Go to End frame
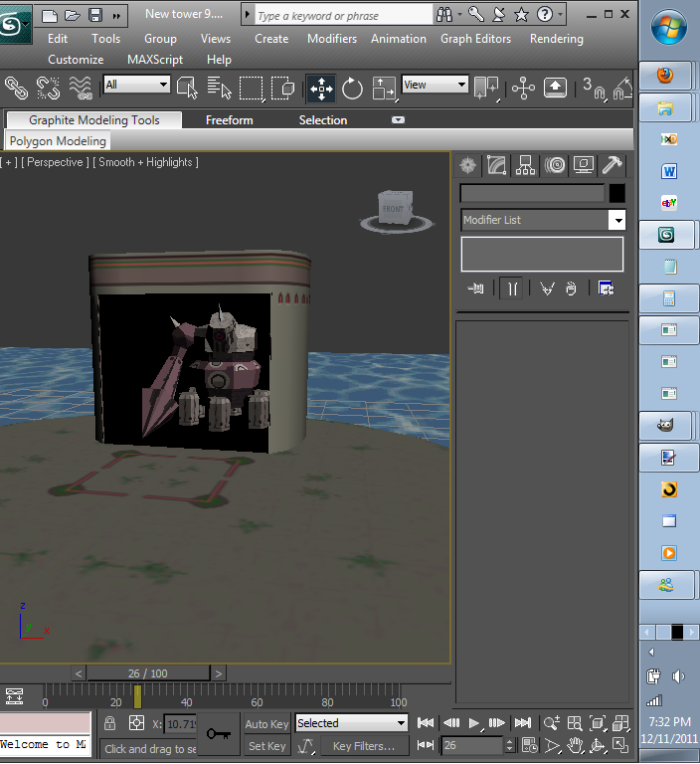Screen dimensions: 700x764 (x=523, y=723)
